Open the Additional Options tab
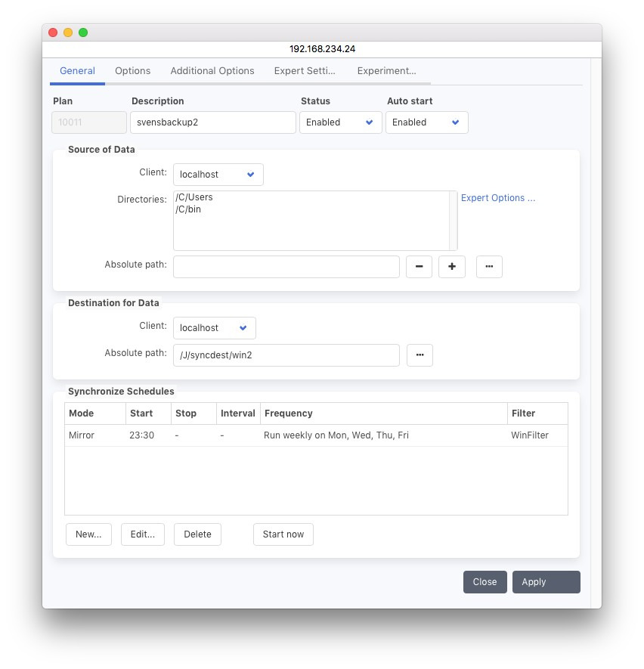Image resolution: width=644 pixels, height=669 pixels. pos(212,71)
